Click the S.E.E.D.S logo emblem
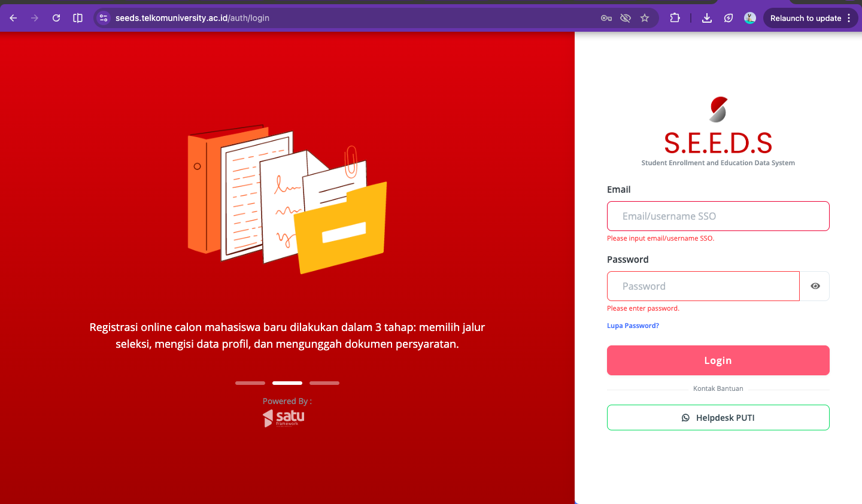862x504 pixels. point(718,110)
